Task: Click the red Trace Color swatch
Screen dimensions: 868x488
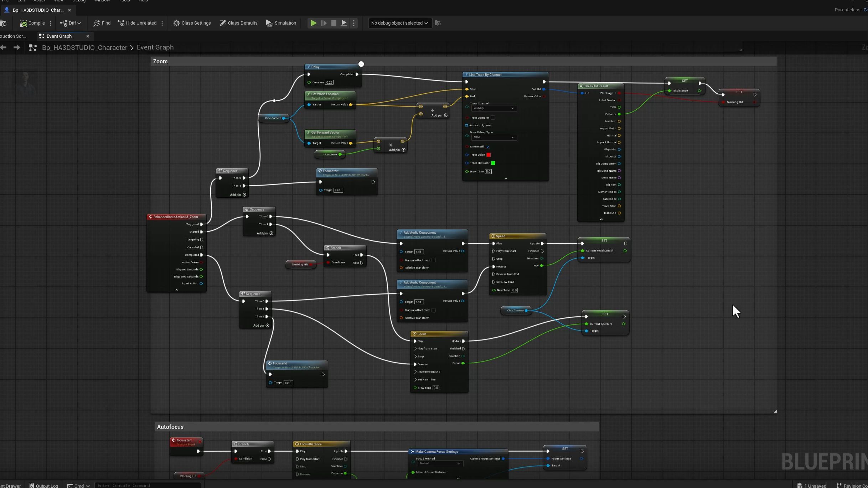Action: pos(489,155)
